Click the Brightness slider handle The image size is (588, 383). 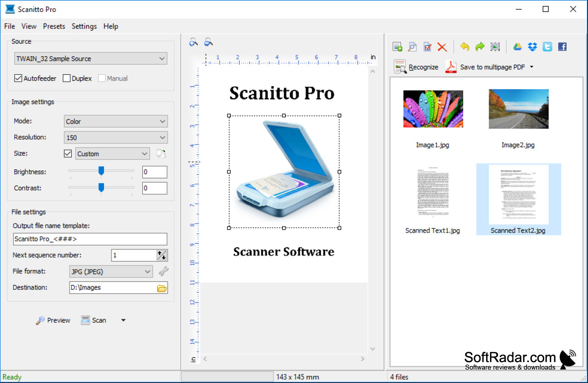tap(101, 171)
